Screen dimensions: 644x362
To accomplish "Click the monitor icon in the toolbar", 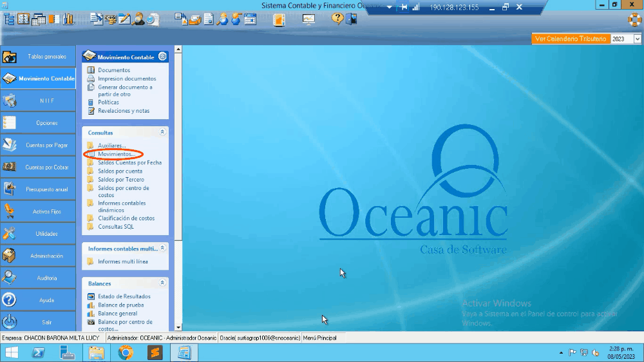I will tap(308, 19).
